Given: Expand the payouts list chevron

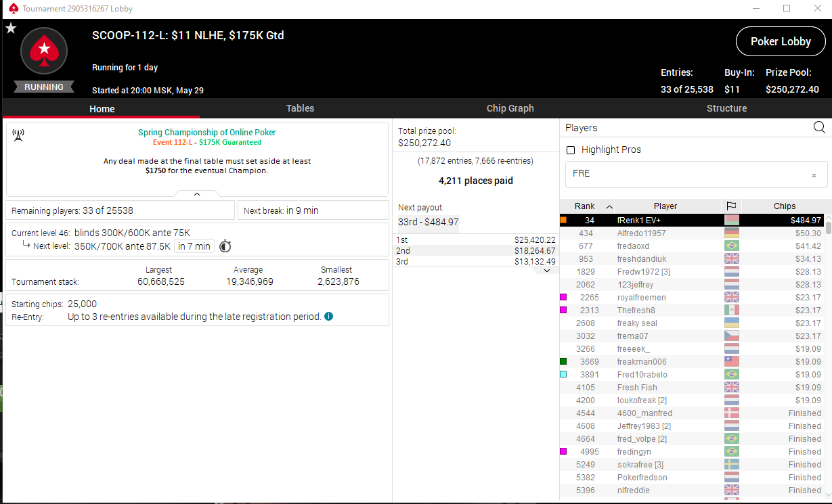Looking at the screenshot, I should tap(547, 270).
